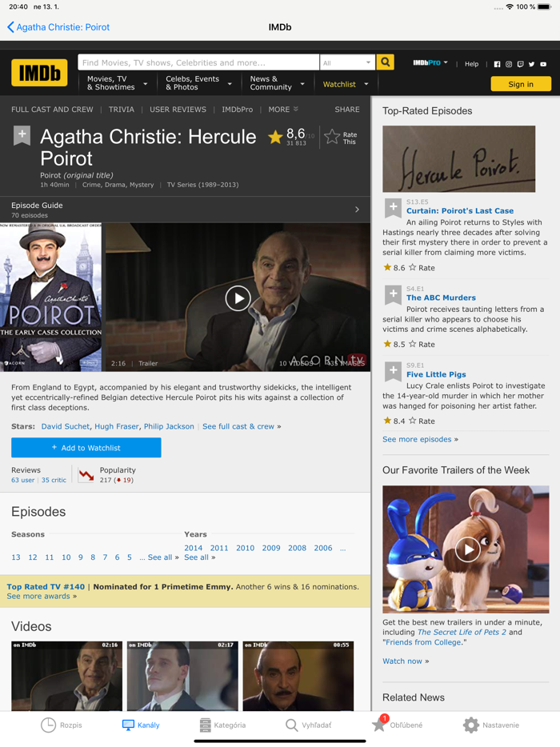Open Poirot Early Cases poster image
The height and width of the screenshot is (747, 560).
click(50, 298)
